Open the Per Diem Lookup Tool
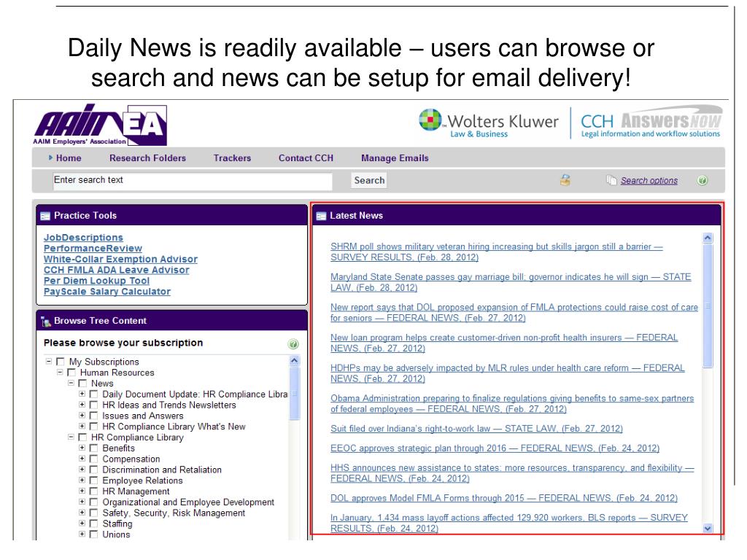Screen dimensions: 747x560 tap(97, 281)
